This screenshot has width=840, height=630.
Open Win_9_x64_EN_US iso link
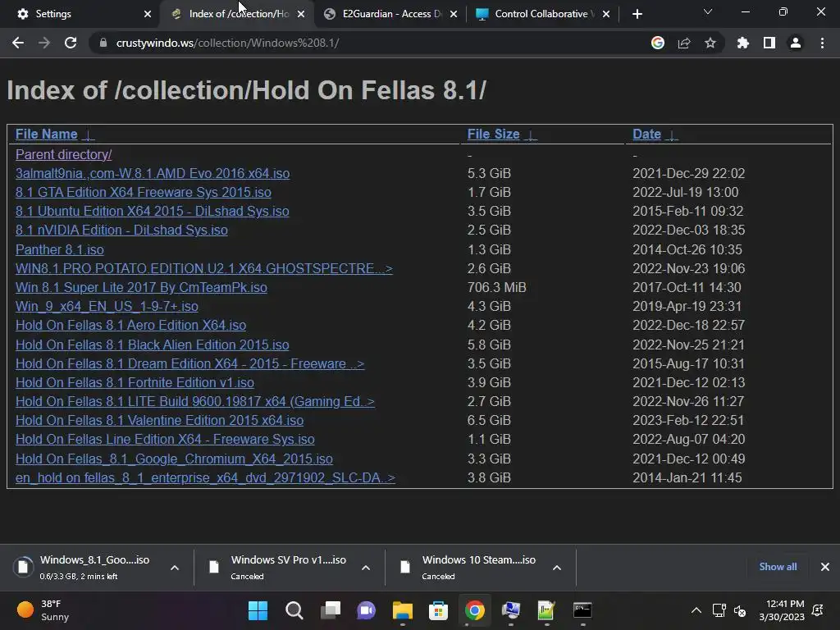click(107, 307)
